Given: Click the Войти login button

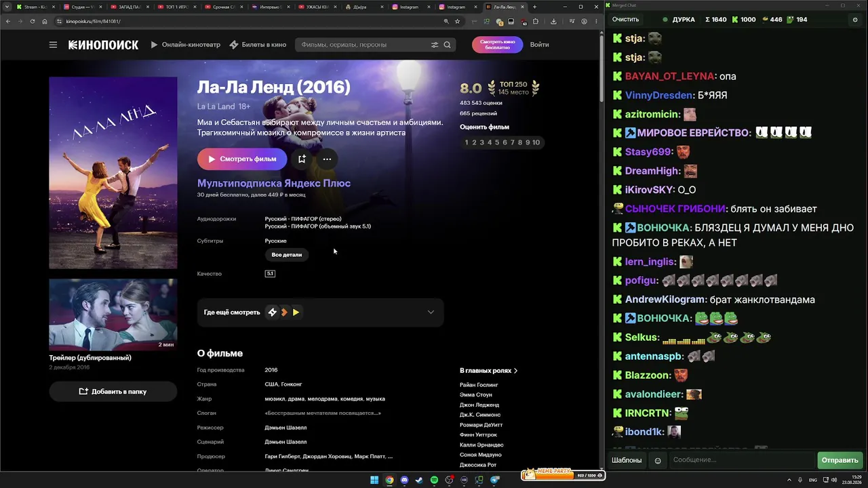Looking at the screenshot, I should 540,45.
